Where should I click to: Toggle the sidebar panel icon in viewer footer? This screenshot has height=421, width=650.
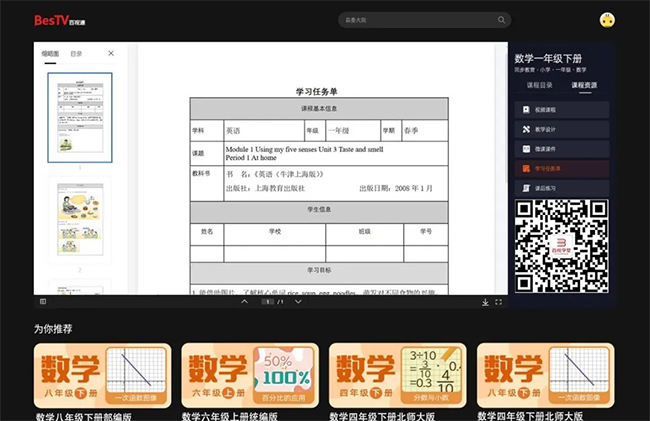43,302
